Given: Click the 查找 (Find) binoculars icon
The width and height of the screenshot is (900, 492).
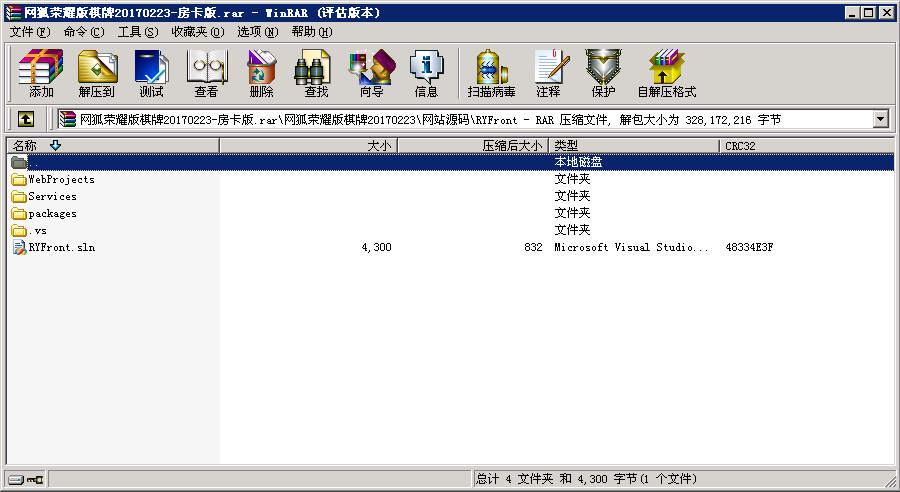Looking at the screenshot, I should [316, 73].
